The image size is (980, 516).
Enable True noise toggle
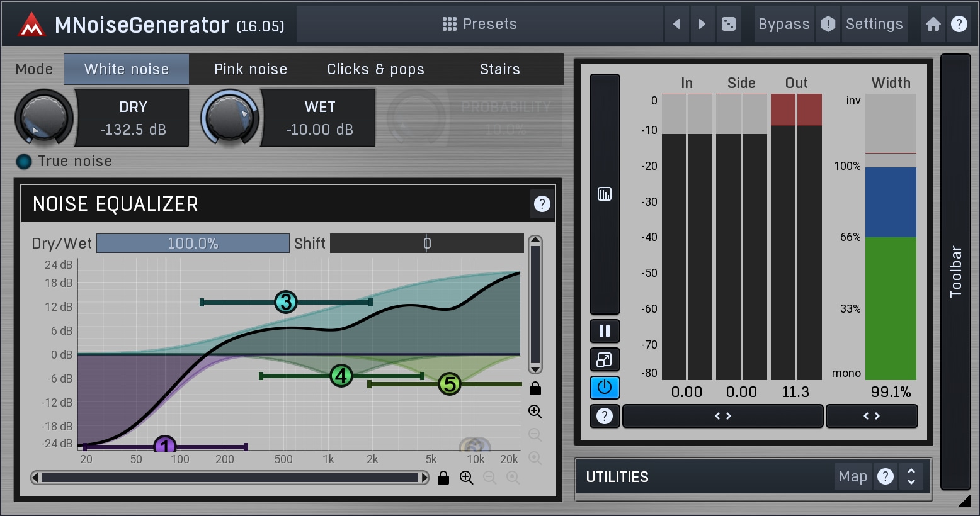pos(24,162)
